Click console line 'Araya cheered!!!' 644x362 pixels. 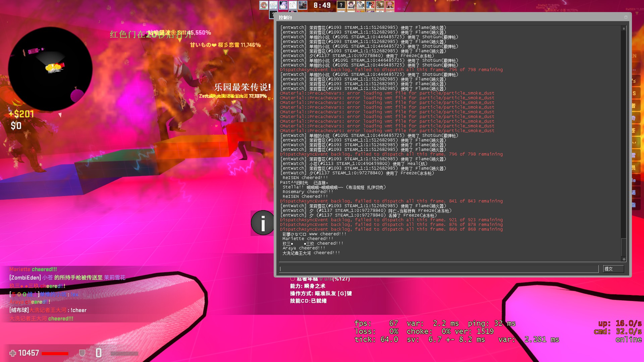click(304, 248)
